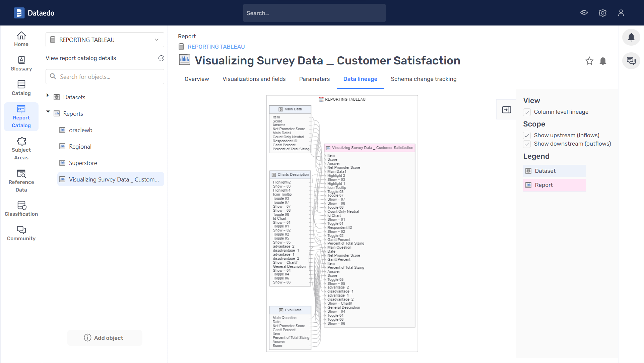
Task: Open the comments panel icon on right edge
Action: tap(631, 61)
